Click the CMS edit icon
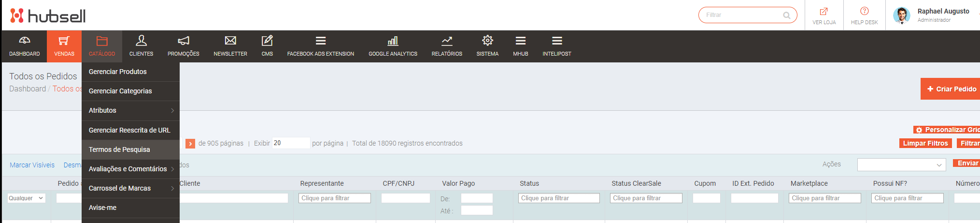980x223 pixels. pos(267,41)
